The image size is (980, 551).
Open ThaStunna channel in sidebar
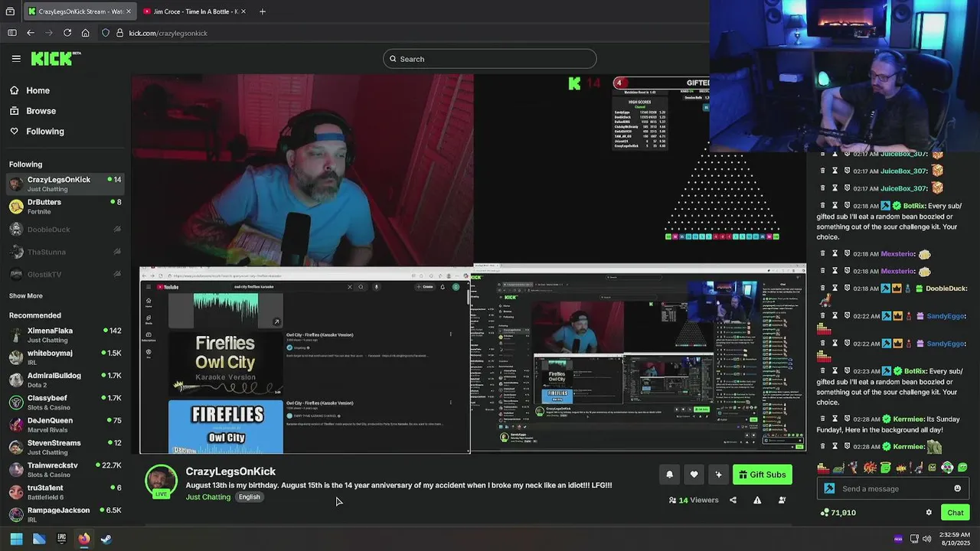(65, 252)
